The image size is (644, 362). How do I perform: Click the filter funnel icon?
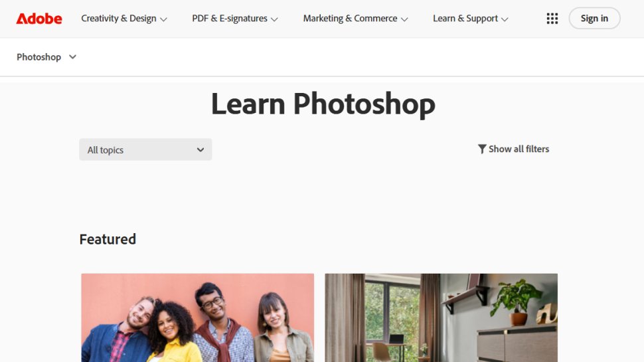tap(482, 149)
